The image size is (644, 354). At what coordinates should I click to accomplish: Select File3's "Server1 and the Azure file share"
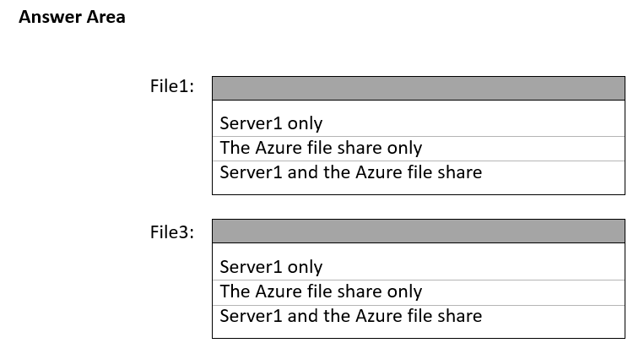[x=350, y=317]
